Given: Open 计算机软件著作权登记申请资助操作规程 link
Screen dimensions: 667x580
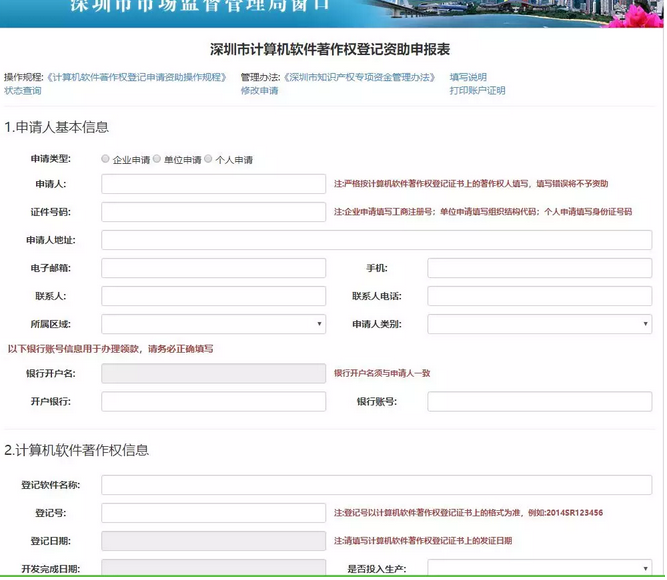Looking at the screenshot, I should coord(136,77).
